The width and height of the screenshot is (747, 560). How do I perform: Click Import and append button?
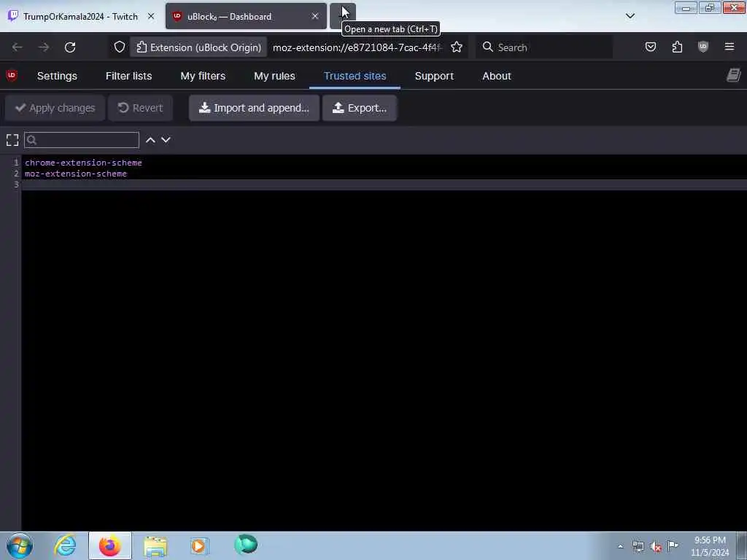254,108
